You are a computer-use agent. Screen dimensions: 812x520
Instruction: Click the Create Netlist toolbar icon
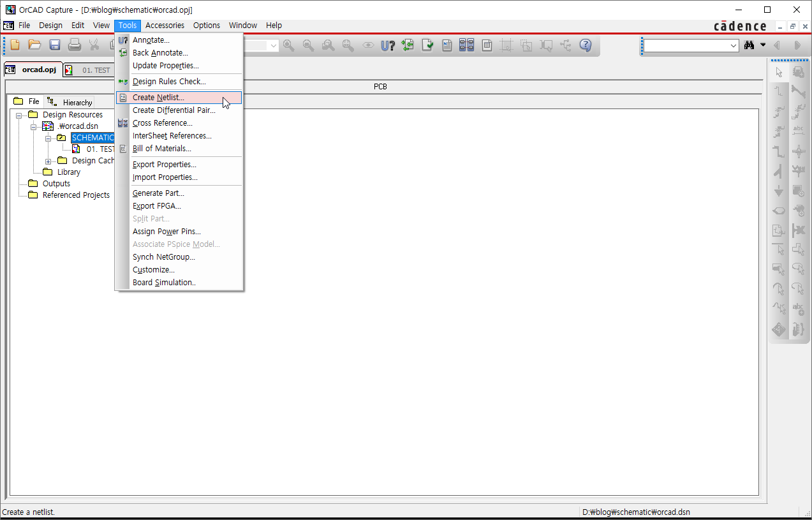click(447, 45)
